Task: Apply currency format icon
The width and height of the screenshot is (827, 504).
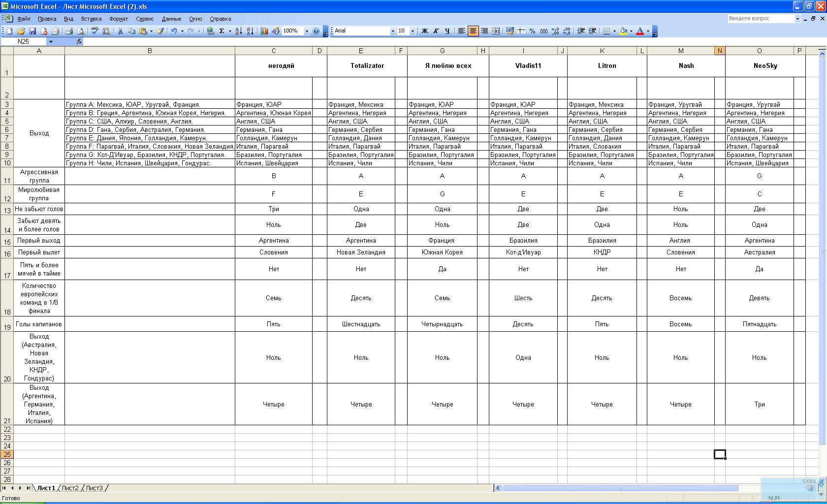Action: [x=509, y=31]
